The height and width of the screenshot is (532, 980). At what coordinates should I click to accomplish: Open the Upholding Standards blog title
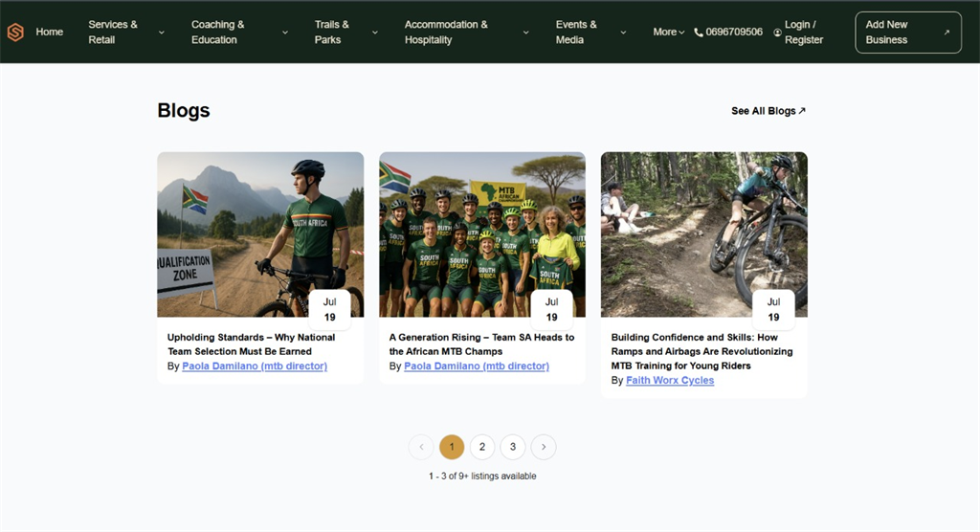(251, 344)
